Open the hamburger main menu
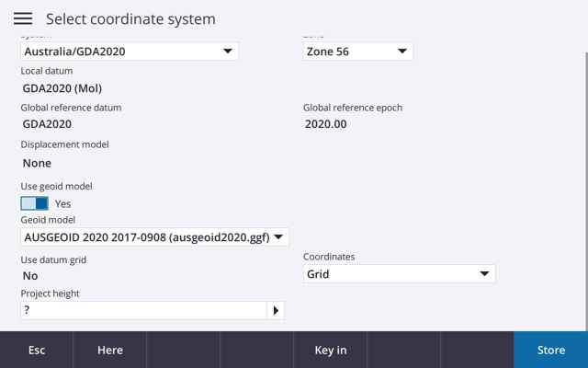 point(23,18)
